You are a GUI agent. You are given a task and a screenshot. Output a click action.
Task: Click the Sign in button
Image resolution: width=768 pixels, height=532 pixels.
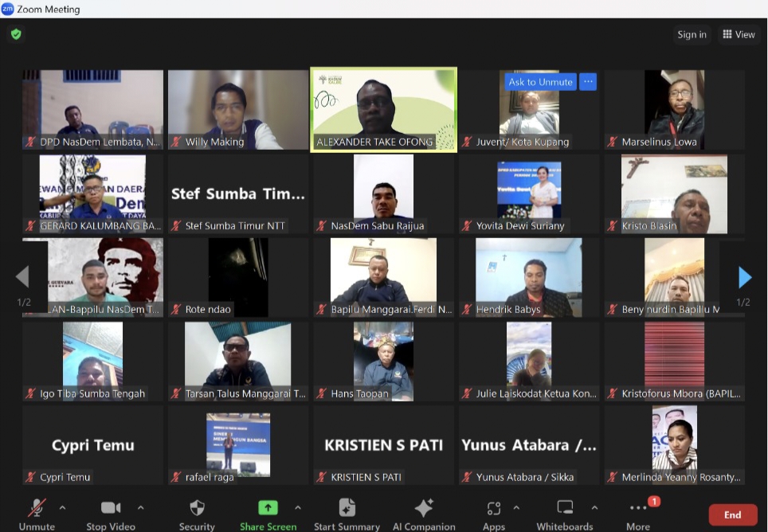coord(692,34)
